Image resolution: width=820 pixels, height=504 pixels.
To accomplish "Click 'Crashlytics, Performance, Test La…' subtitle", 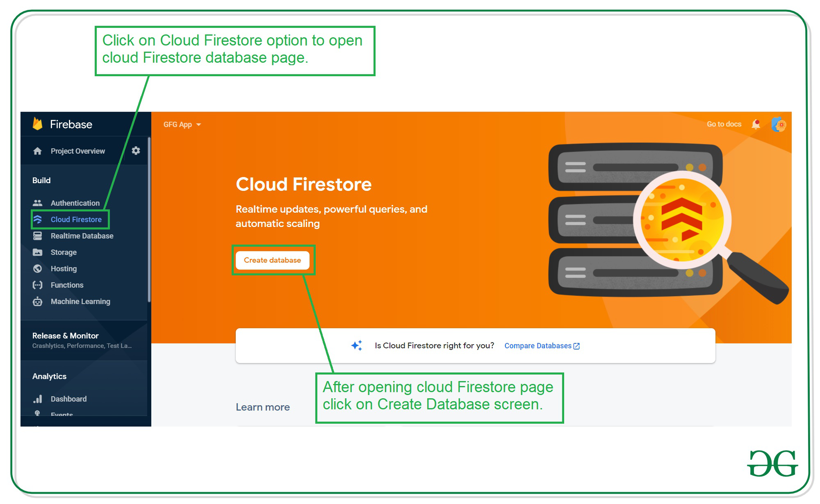I will tap(82, 346).
